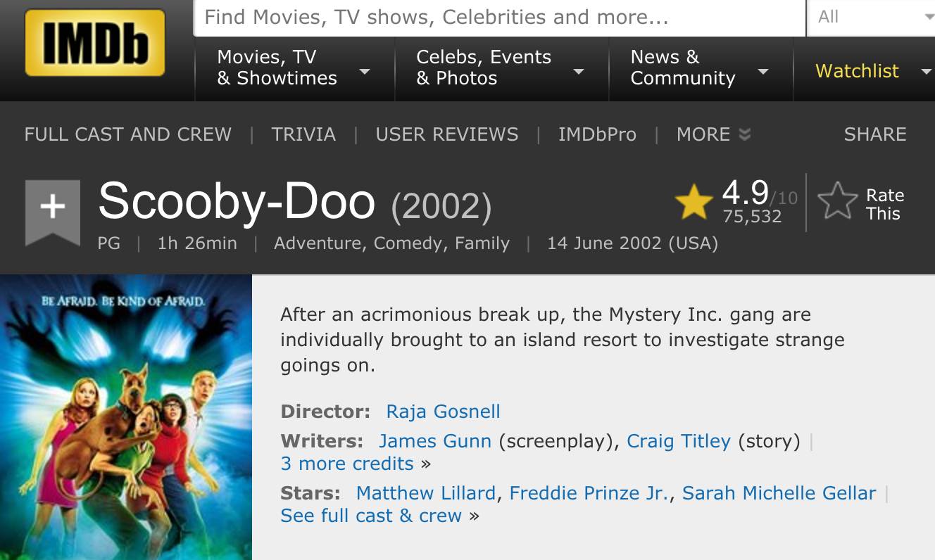Add Scooby-Doo to watchlist via plus ribbon
Viewport: 935px width, 560px height.
(x=52, y=208)
